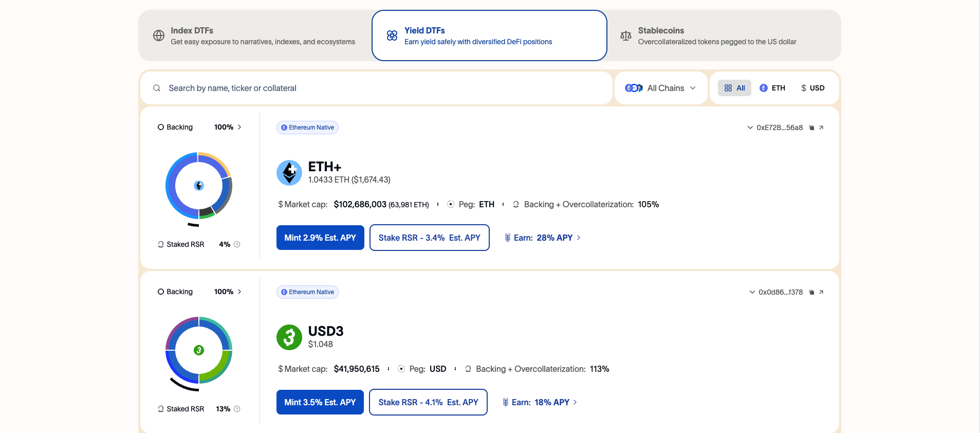Screen dimensions: 980x433
Task: Expand the 0x0d86...f378 address chevron
Action: pyautogui.click(x=752, y=292)
